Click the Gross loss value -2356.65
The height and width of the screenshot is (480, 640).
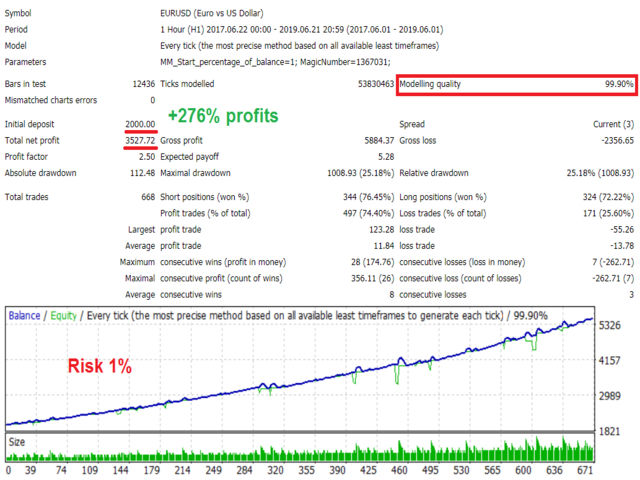click(x=611, y=141)
